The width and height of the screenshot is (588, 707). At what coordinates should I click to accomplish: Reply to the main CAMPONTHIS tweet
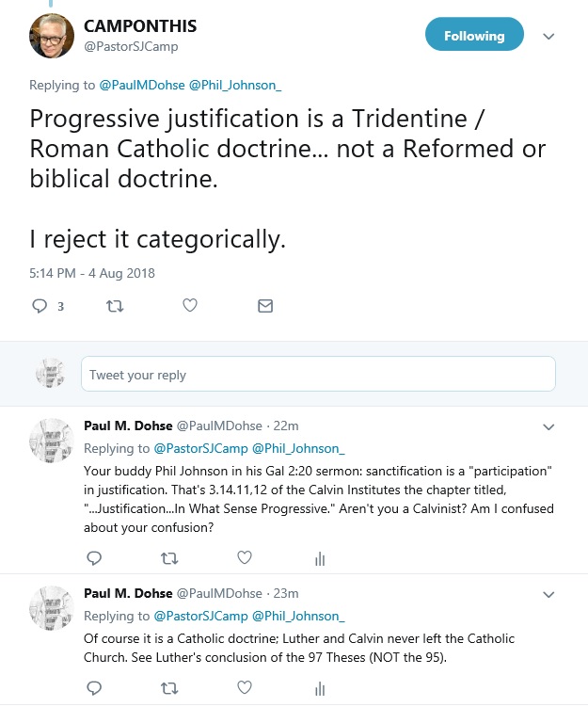point(40,306)
